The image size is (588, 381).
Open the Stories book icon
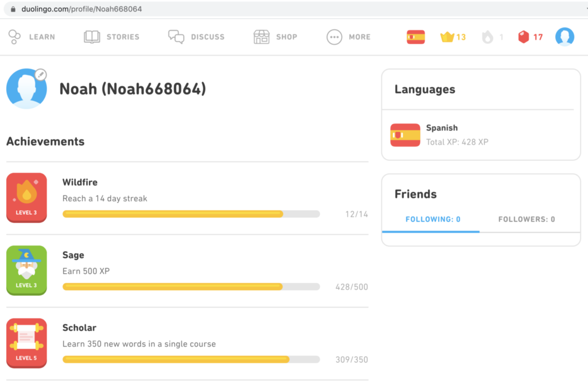[x=92, y=37]
